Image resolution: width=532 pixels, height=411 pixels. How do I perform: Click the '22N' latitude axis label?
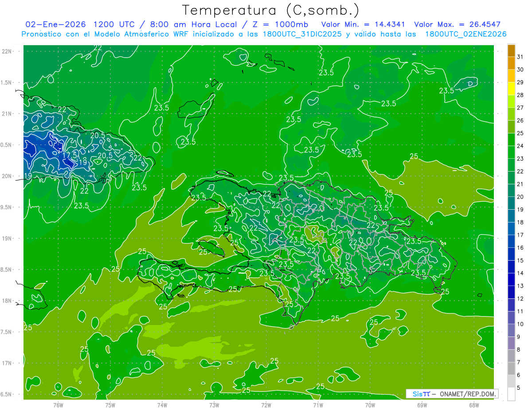tap(7, 51)
